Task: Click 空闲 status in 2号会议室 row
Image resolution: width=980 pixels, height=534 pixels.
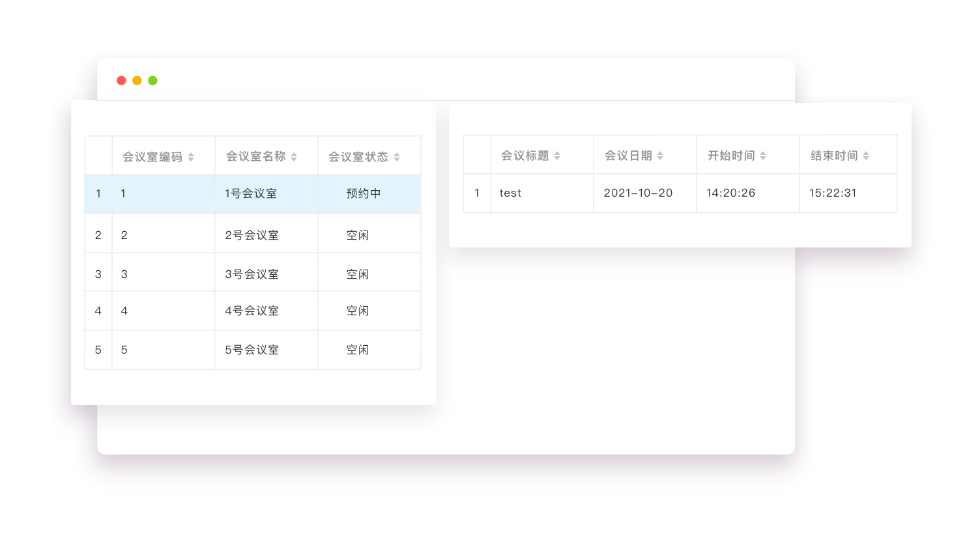Action: click(x=369, y=234)
